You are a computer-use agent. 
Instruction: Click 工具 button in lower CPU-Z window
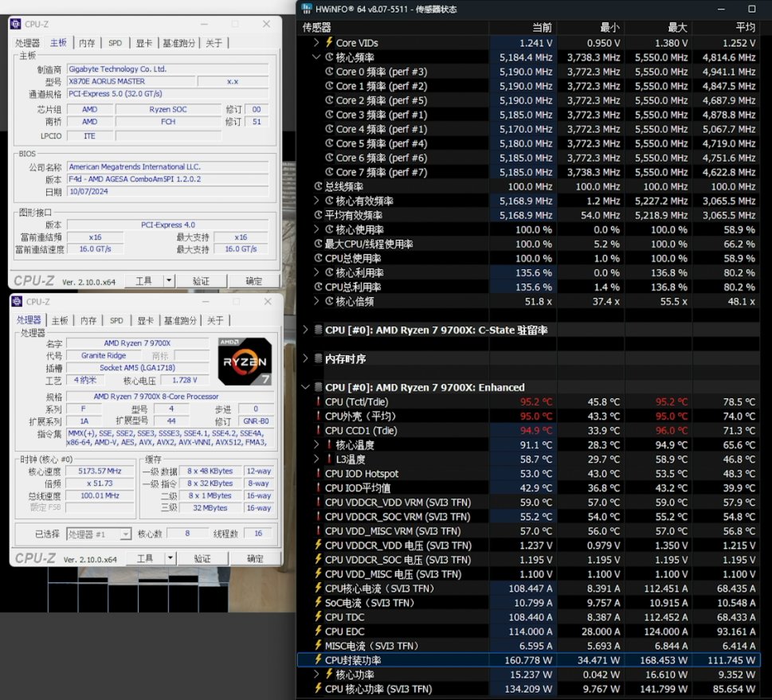145,559
